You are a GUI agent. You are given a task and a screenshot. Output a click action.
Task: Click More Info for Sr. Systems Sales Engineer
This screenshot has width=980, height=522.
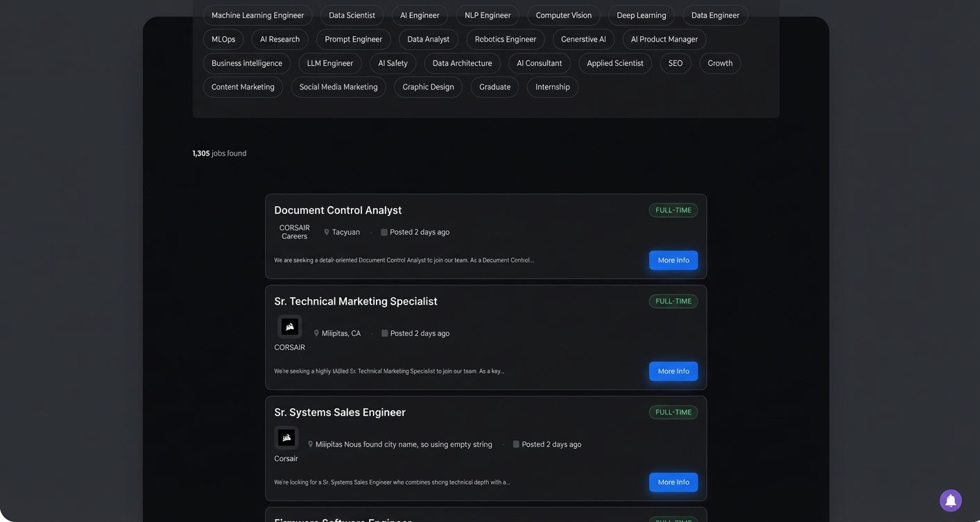point(672,482)
